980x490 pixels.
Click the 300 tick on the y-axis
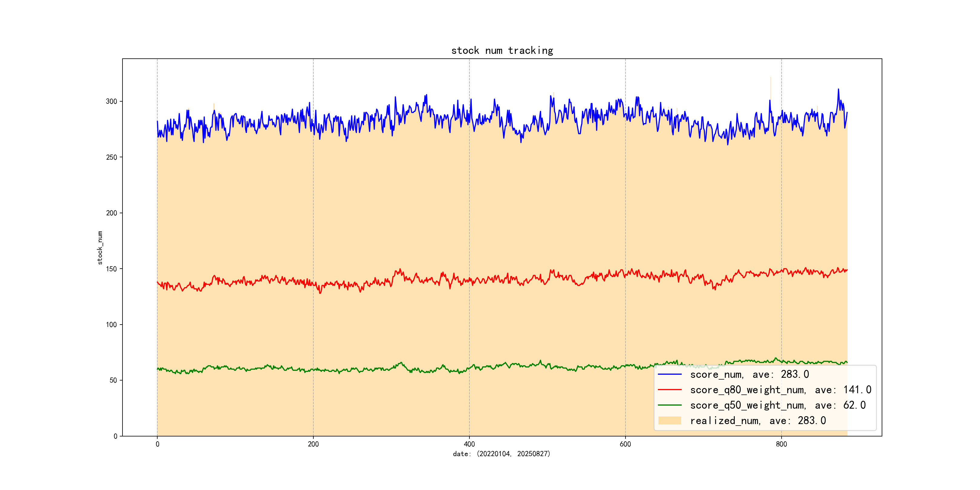click(112, 101)
